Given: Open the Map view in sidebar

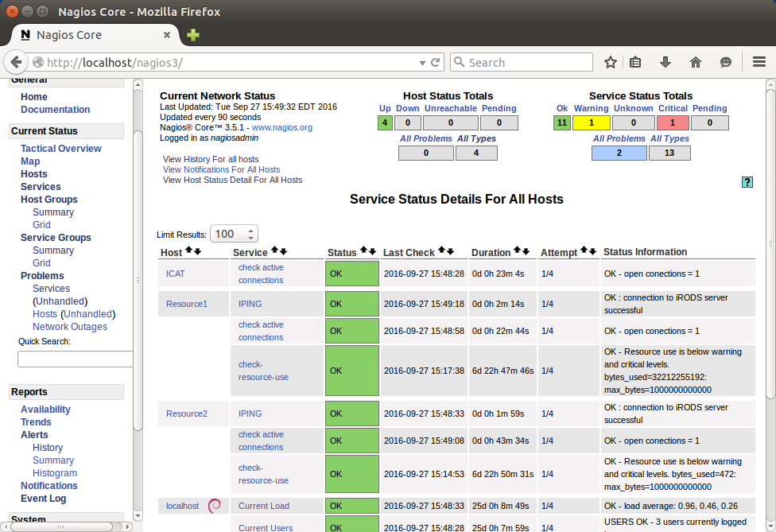Looking at the screenshot, I should [x=30, y=161].
